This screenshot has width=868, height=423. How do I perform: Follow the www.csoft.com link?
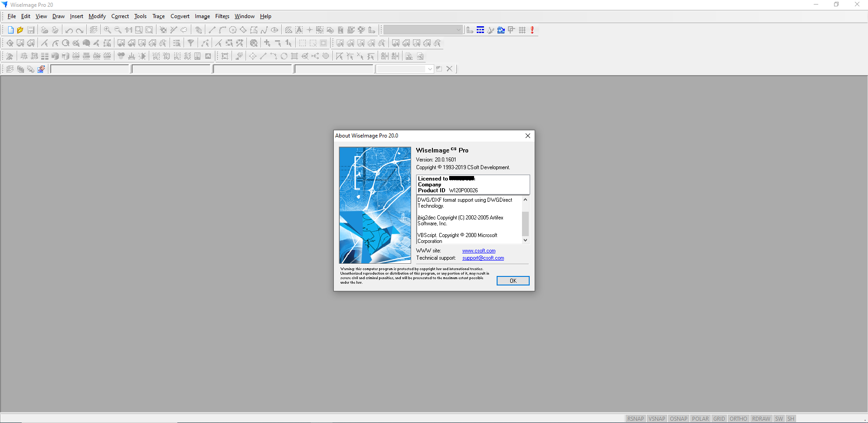coord(479,251)
